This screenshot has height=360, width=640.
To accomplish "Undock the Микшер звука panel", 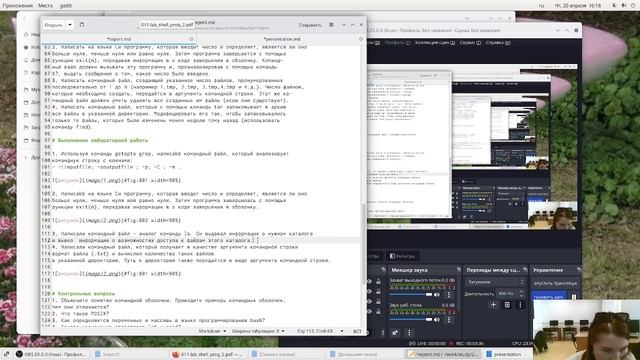I will 459,269.
